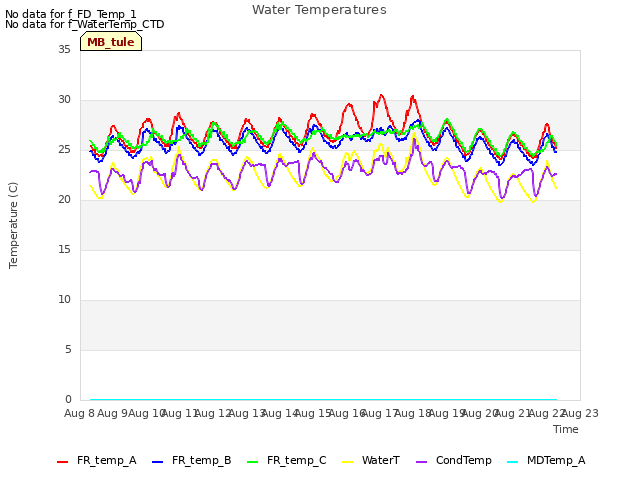
Task: Click the Time x-axis label
Action: pyautogui.click(x=566, y=429)
